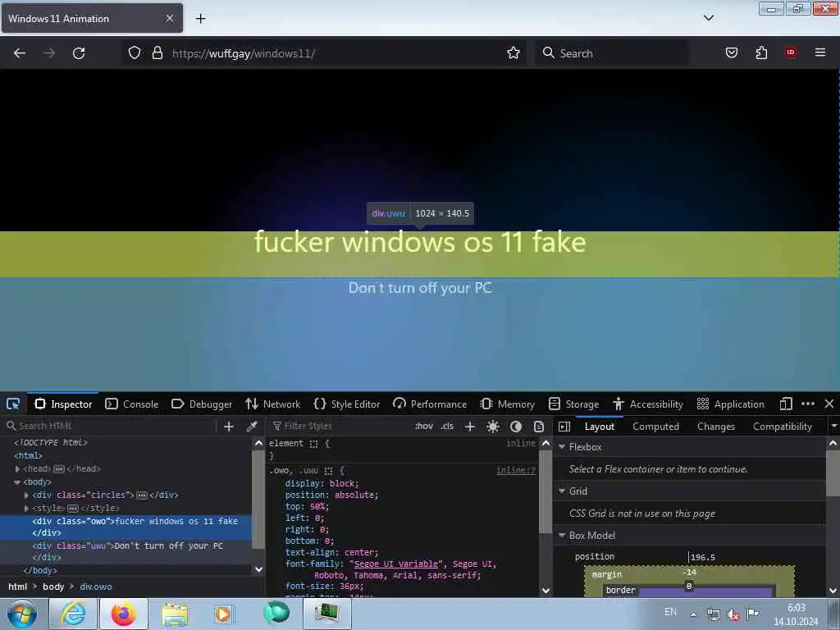Open the inline:7 stylesheet source link
This screenshot has height=630, width=840.
point(516,470)
